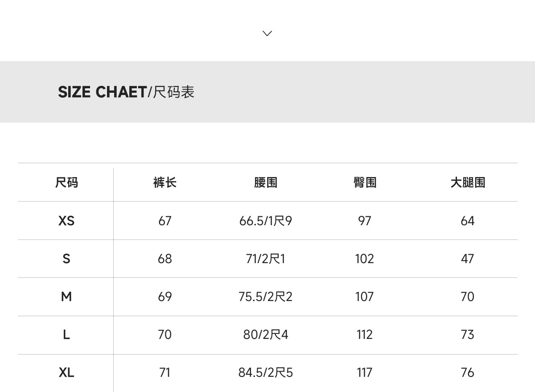Viewport: 535px width, 392px height.
Task: Click the XL size row label
Action: click(x=66, y=372)
